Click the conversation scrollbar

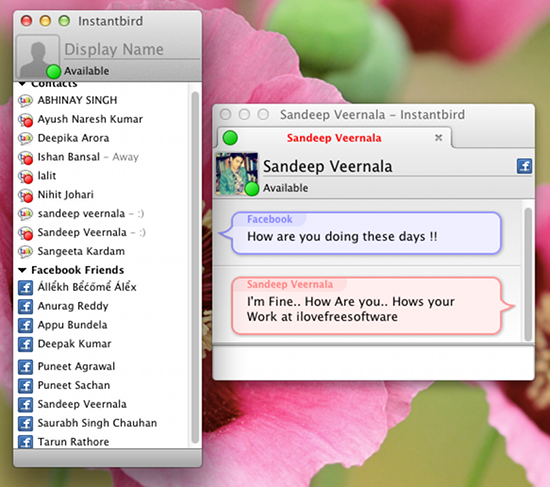pos(528,274)
